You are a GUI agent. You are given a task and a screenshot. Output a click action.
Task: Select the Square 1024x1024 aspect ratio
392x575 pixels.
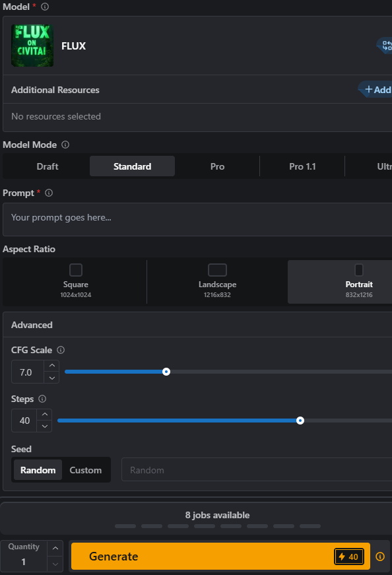(75, 282)
